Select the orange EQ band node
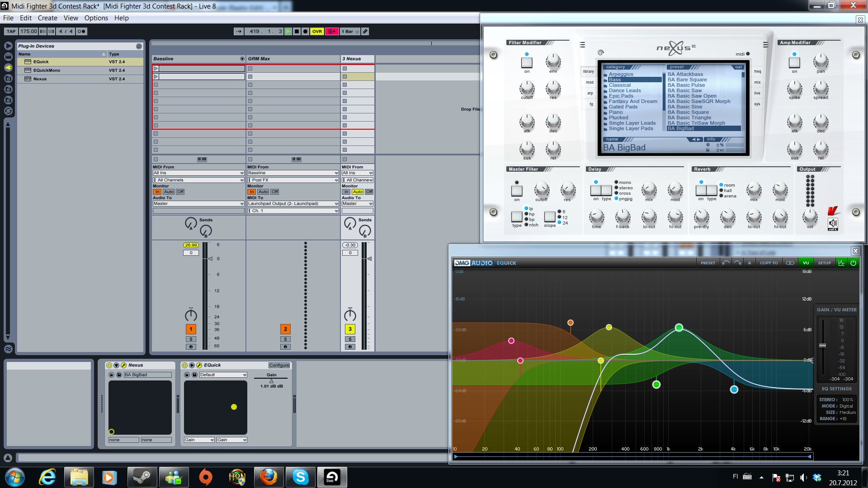Viewport: 868px width, 488px height. (571, 323)
